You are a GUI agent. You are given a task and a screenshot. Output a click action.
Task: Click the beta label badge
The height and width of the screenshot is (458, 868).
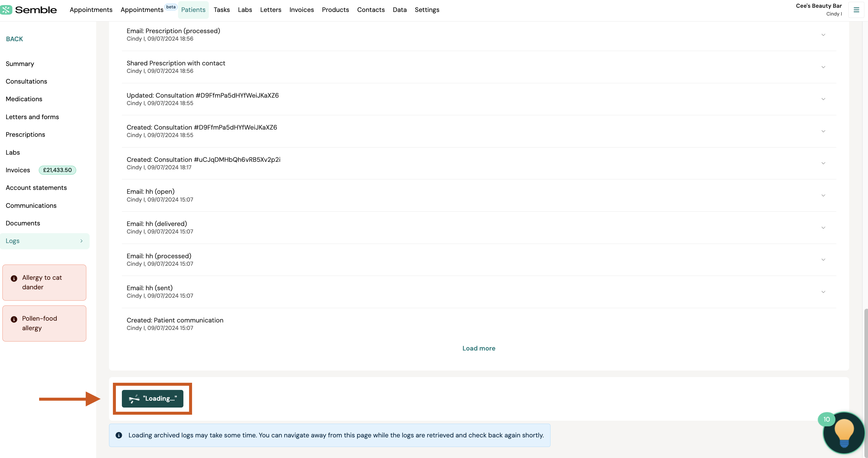pos(171,7)
